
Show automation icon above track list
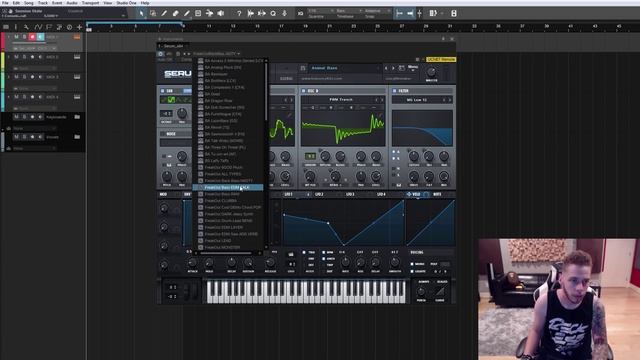(x=38, y=27)
